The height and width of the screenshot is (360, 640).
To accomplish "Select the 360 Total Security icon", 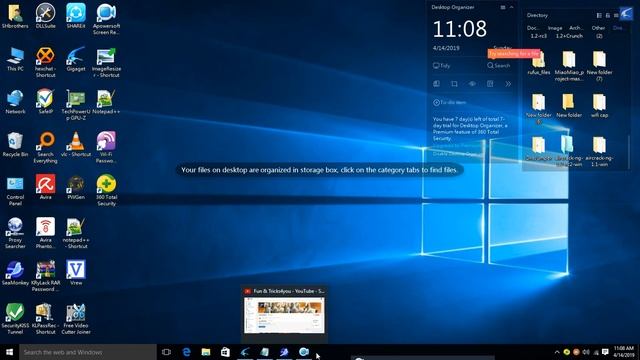I will [x=106, y=191].
